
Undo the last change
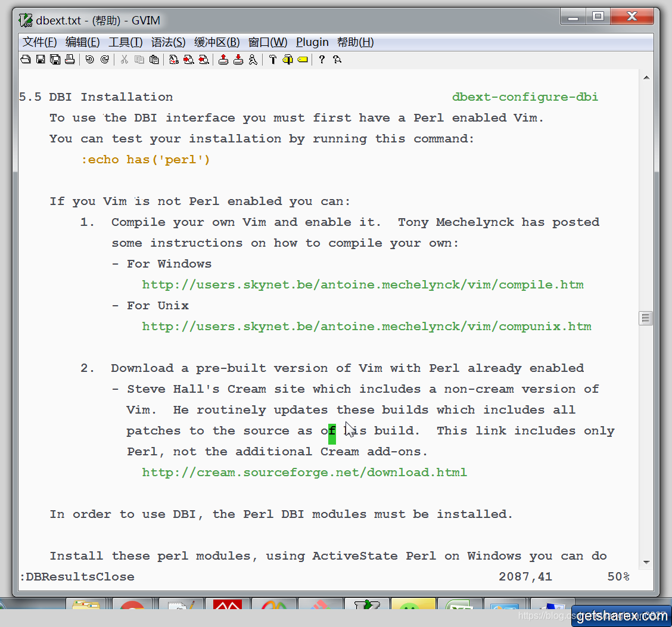[x=89, y=60]
